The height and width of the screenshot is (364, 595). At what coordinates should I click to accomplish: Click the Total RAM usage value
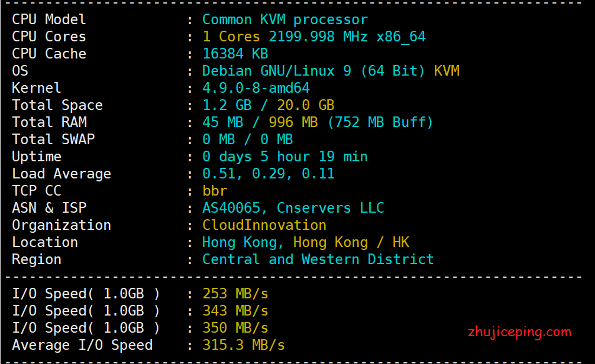pyautogui.click(x=318, y=122)
